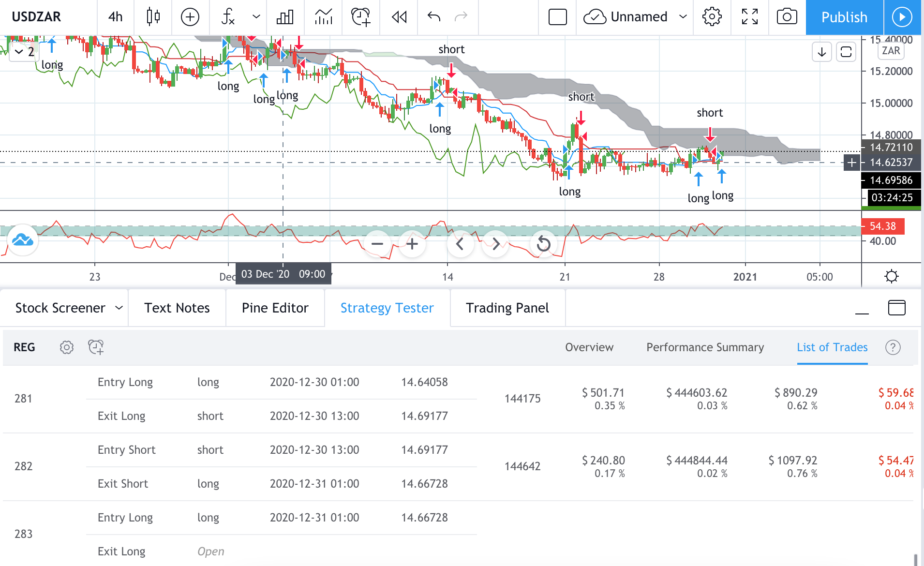924x566 pixels.
Task: Click the plus button at price 14.62537
Action: pyautogui.click(x=852, y=163)
